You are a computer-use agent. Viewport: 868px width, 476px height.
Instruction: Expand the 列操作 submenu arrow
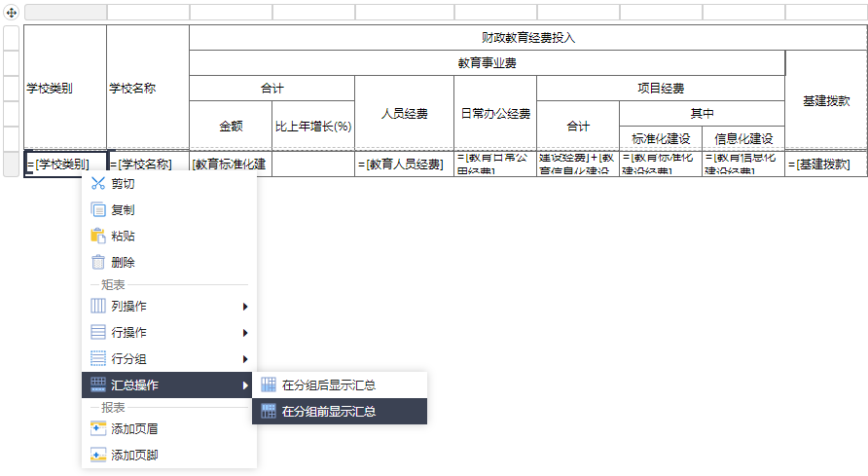click(244, 307)
